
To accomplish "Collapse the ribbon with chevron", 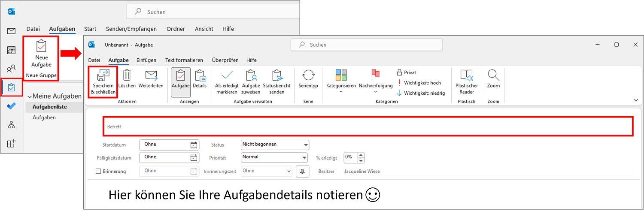I will coord(636,100).
